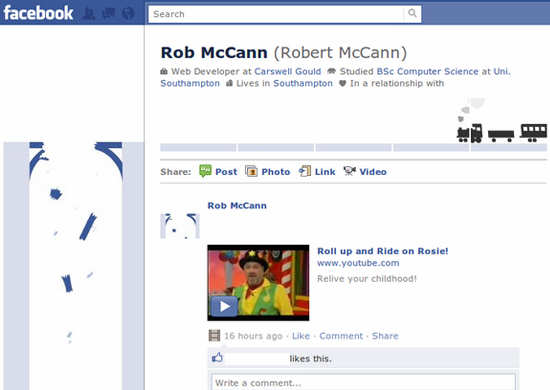Click the Rob McCann profile heading
The width and height of the screenshot is (550, 390).
pos(214,53)
